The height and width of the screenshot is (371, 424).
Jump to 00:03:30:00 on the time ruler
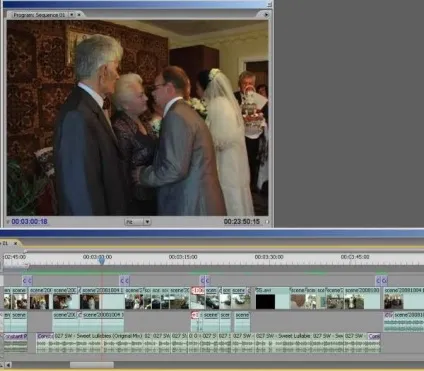[x=269, y=257]
